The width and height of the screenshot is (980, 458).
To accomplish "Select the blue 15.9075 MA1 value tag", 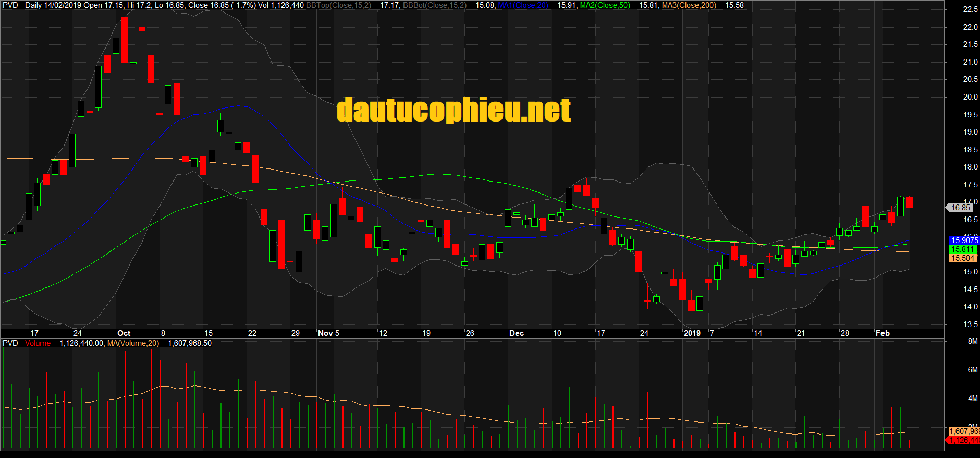I will pyautogui.click(x=964, y=240).
